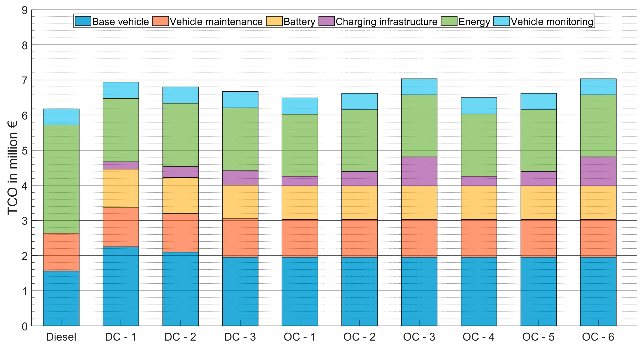Click the TCO in million € axis title

[x=12, y=168]
